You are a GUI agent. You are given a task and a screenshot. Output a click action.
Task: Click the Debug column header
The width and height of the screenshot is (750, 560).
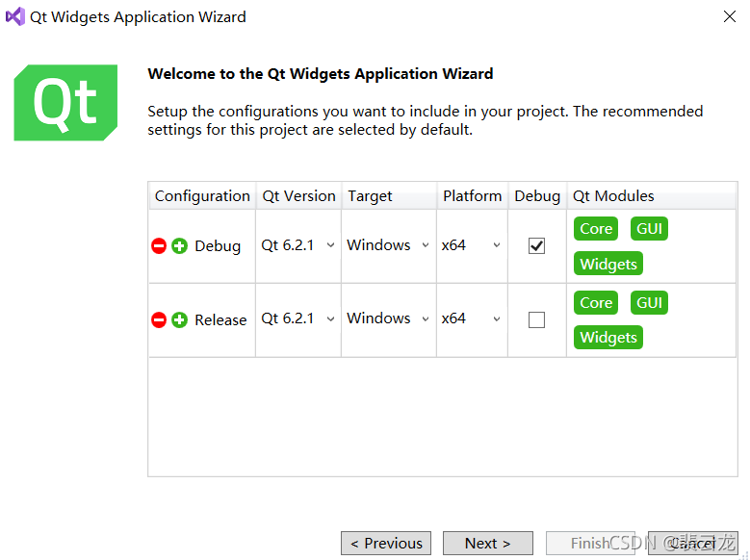(537, 195)
